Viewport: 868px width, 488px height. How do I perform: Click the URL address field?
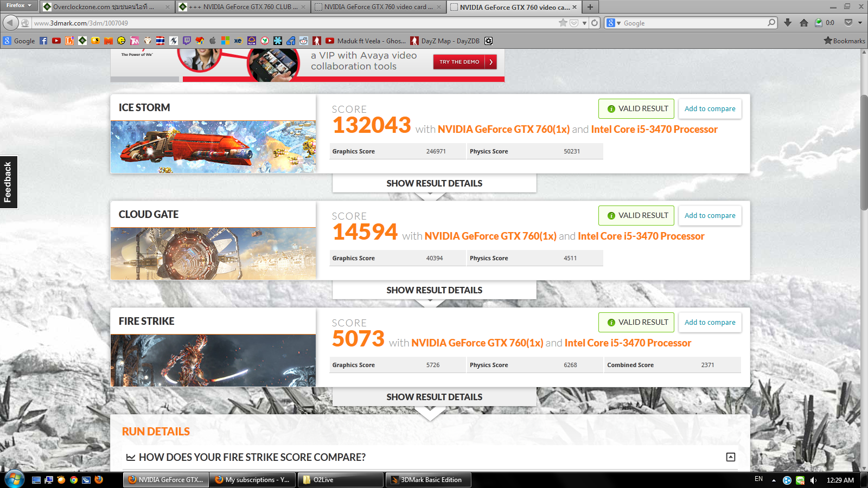point(296,23)
